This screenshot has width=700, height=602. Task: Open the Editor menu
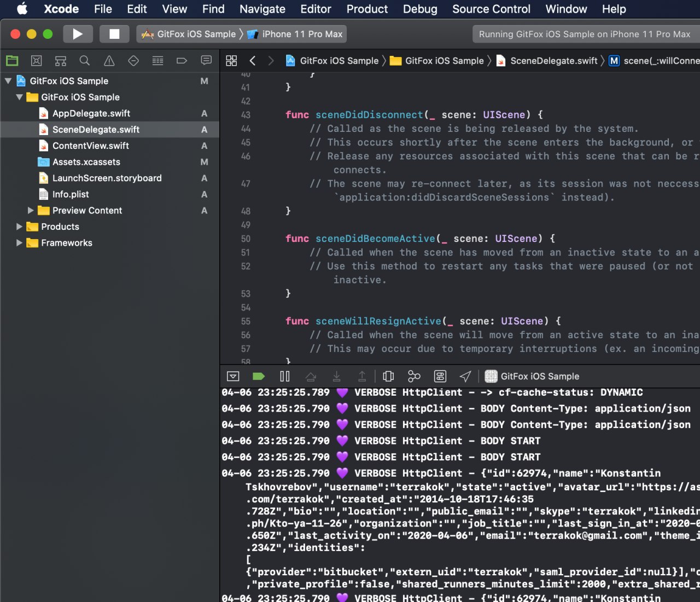pos(316,9)
